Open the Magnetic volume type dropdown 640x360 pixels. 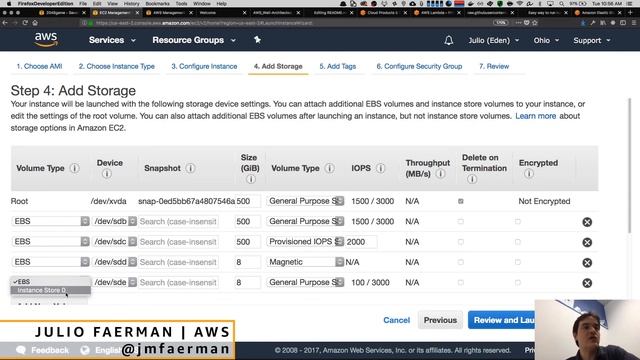(305, 262)
